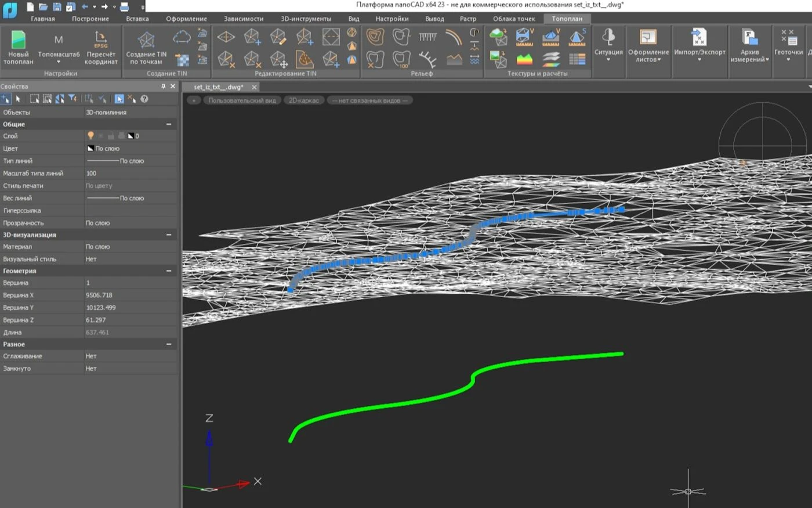This screenshot has height=508, width=812.
Task: Toggle the highlighted selection mode button
Action: pos(119,99)
